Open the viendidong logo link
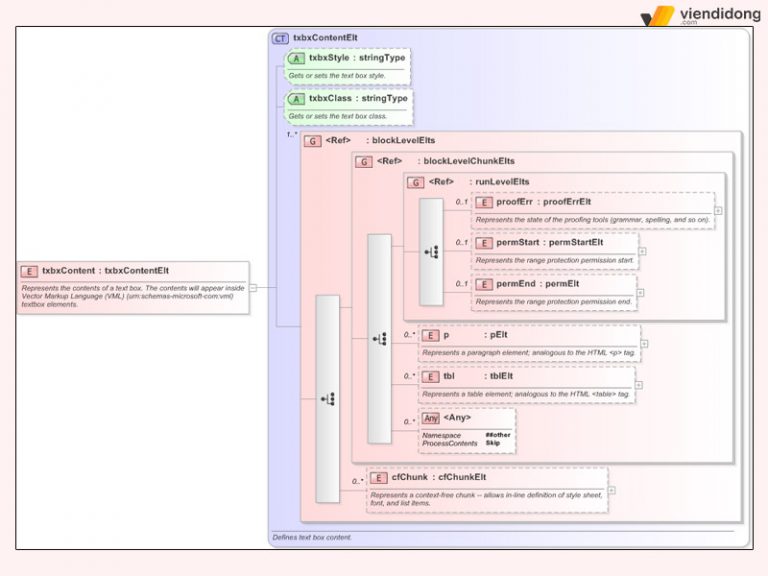768x576 pixels. click(x=698, y=17)
